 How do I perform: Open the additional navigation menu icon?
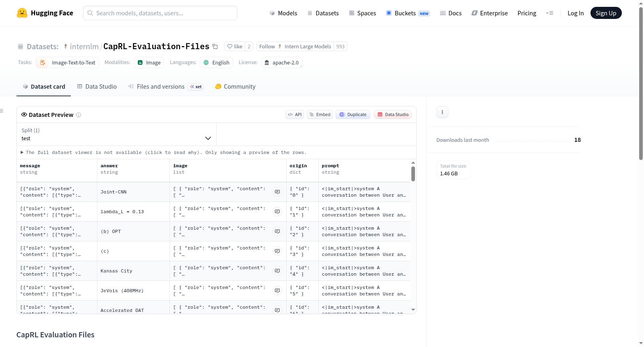549,13
